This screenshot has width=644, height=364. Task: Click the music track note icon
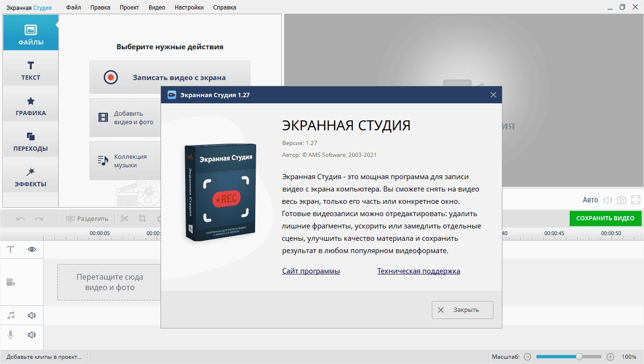(10, 315)
